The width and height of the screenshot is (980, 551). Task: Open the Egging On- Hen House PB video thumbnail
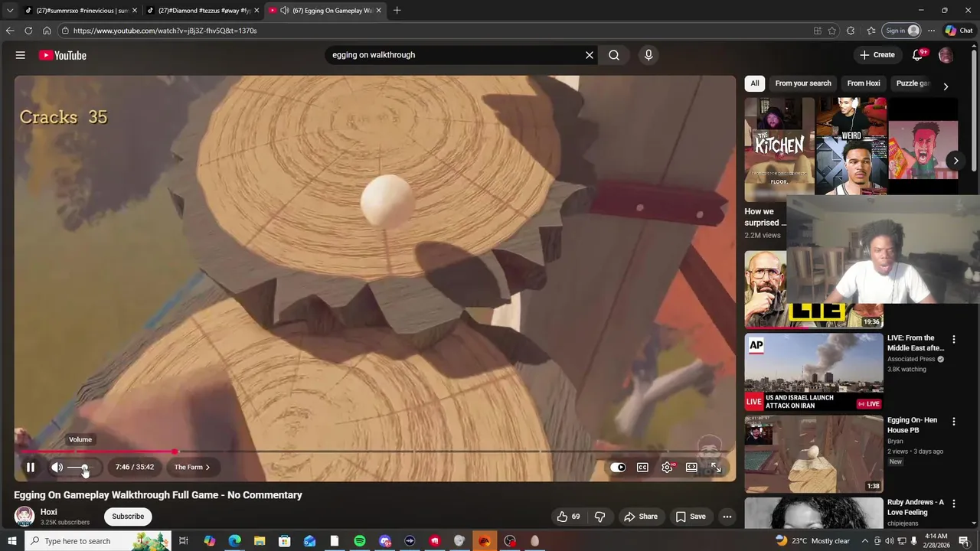(x=814, y=455)
